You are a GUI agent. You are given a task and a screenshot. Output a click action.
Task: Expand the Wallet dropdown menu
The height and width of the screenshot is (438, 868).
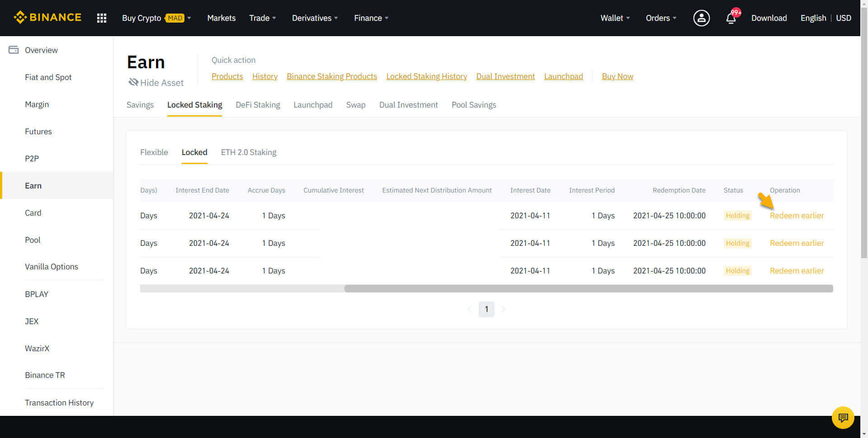[615, 18]
